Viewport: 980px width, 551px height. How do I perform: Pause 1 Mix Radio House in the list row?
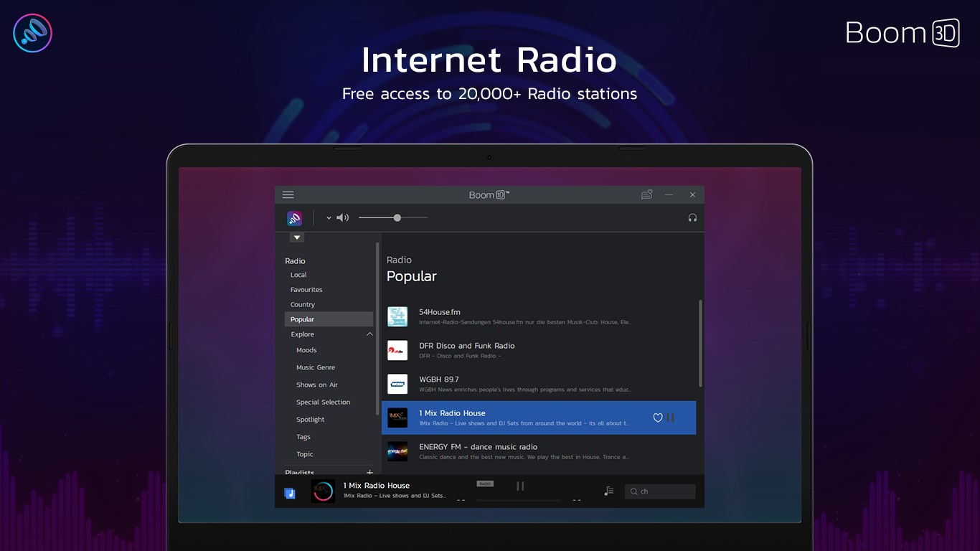pyautogui.click(x=670, y=418)
